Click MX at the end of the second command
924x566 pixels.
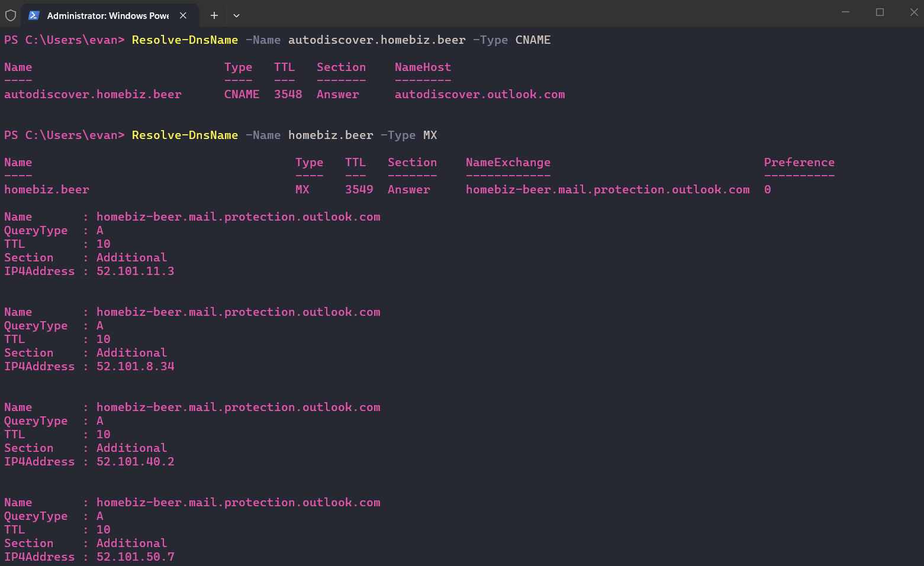(x=430, y=135)
